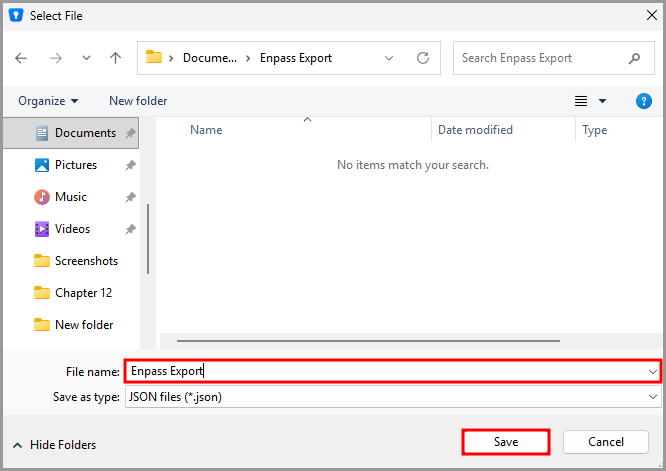Click the horizontal scrollbar of file list
Screen dimensions: 666x471
click(x=368, y=341)
